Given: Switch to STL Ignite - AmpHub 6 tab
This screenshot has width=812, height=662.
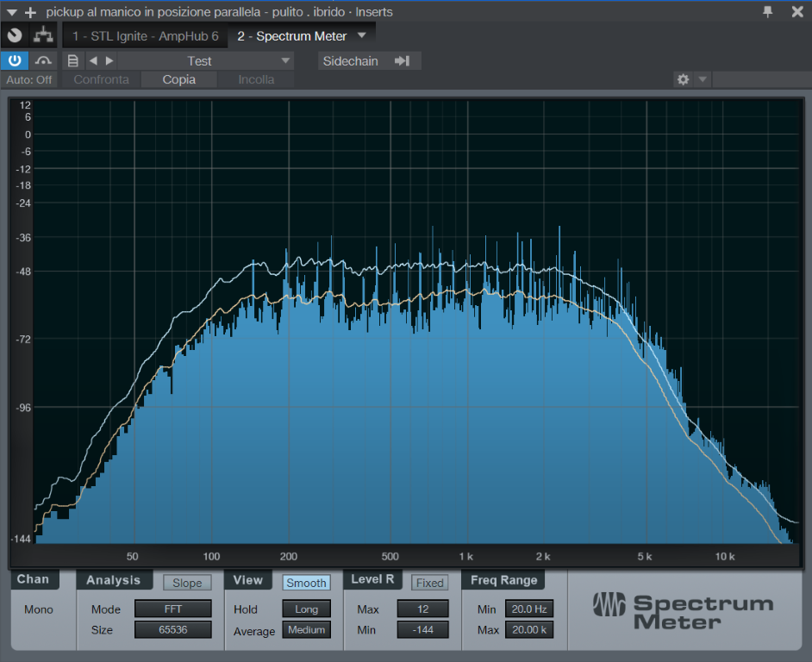Looking at the screenshot, I should [145, 36].
